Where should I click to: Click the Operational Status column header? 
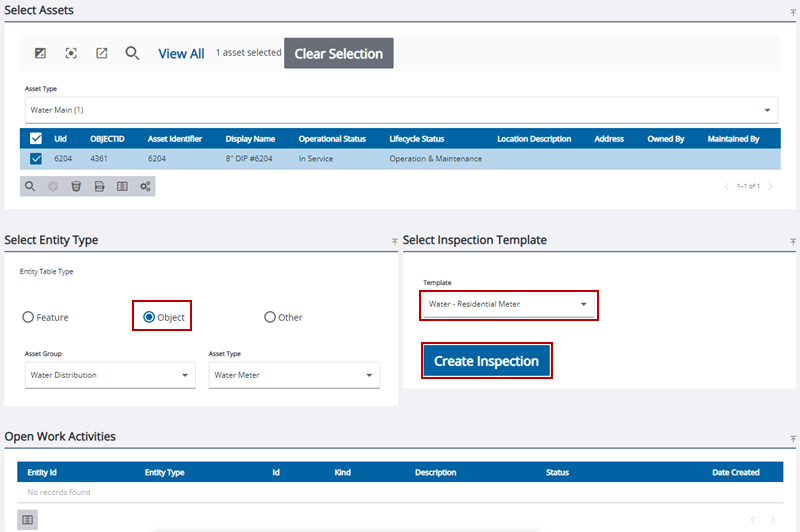click(x=332, y=139)
